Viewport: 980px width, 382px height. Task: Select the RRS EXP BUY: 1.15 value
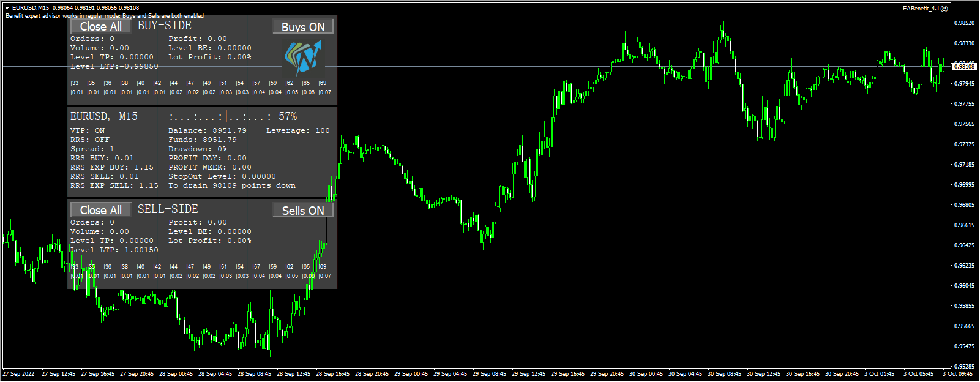click(112, 167)
